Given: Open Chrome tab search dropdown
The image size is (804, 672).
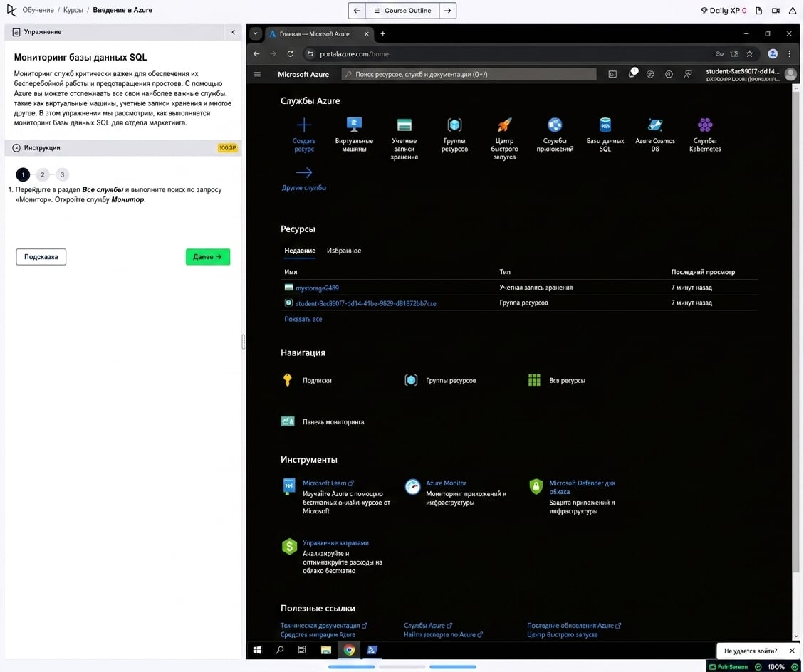Looking at the screenshot, I should (x=256, y=34).
